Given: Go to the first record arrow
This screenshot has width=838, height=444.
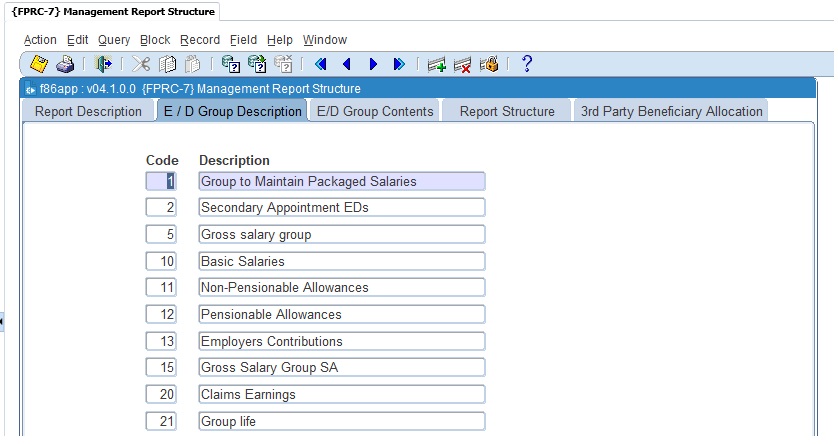Looking at the screenshot, I should 320,64.
